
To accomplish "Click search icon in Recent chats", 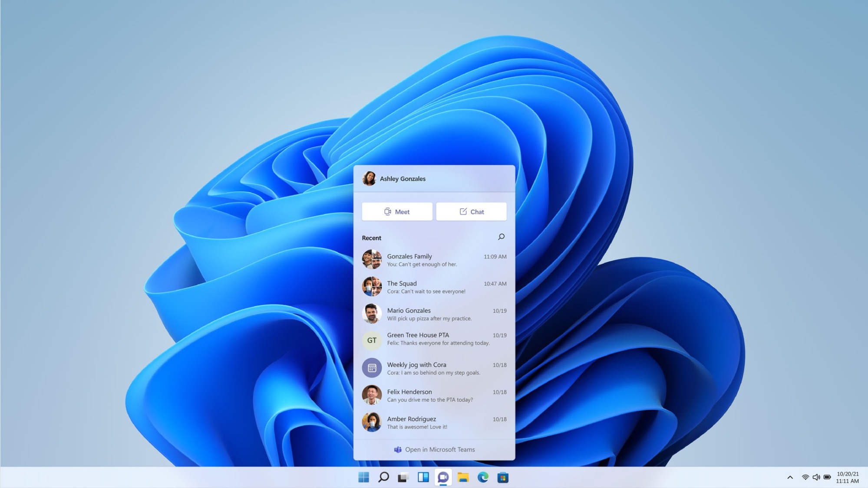I will [x=502, y=236].
